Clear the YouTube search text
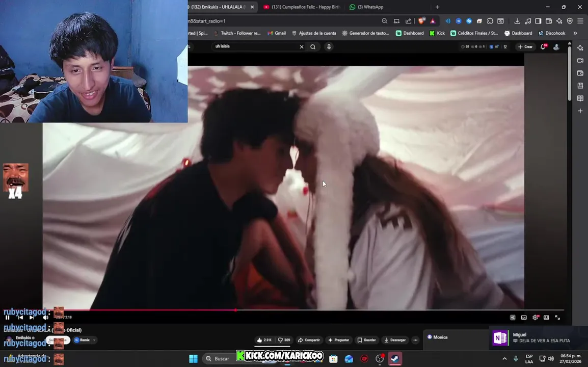Image resolution: width=588 pixels, height=367 pixels. pos(302,47)
